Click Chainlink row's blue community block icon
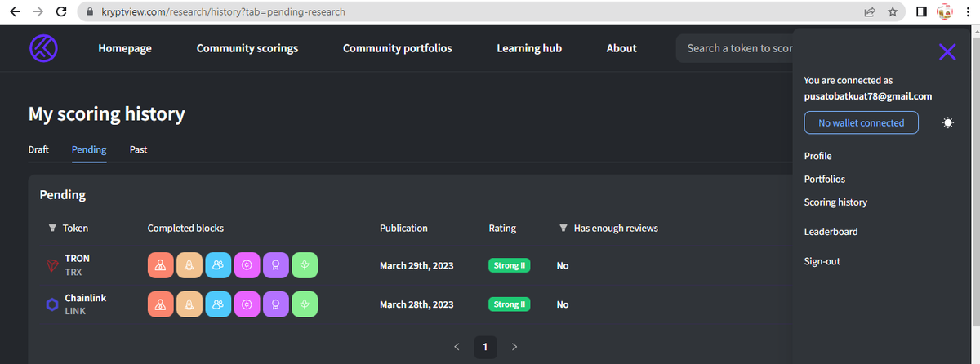This screenshot has width=980, height=364. [218, 304]
